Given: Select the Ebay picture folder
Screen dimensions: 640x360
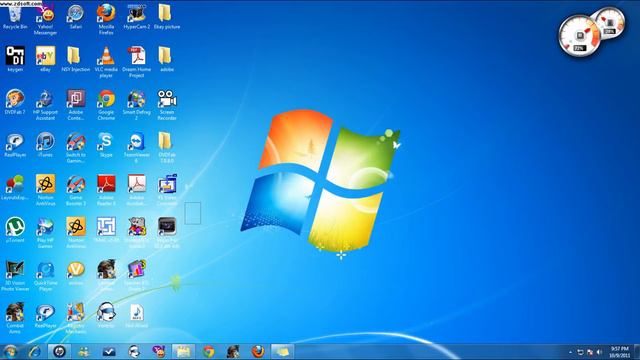Looking at the screenshot, I should [x=167, y=16].
